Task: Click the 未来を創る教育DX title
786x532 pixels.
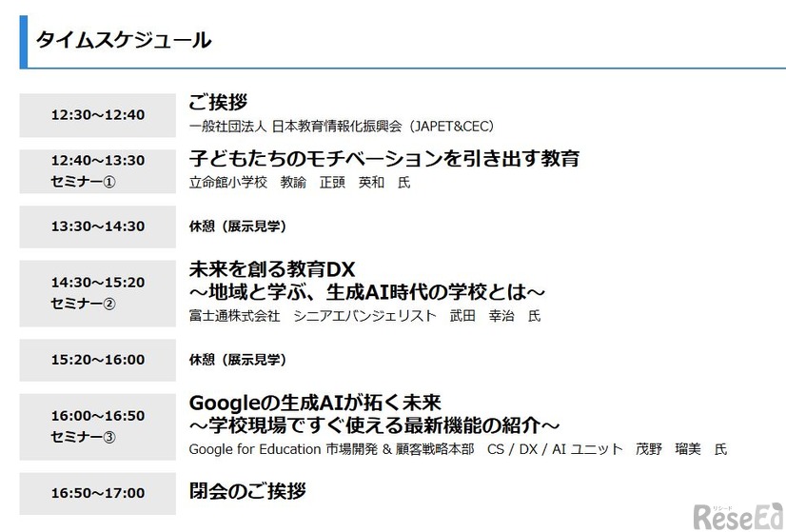Action: [272, 269]
